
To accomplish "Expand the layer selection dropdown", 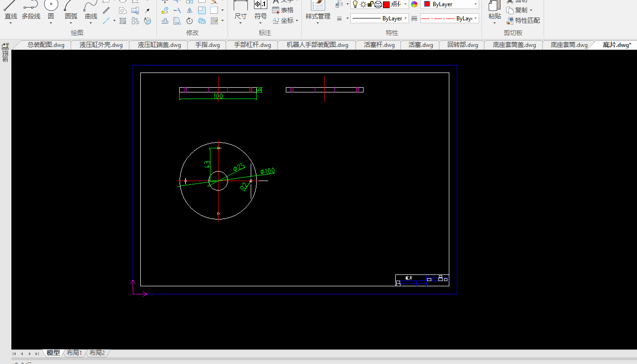I will [406, 4].
